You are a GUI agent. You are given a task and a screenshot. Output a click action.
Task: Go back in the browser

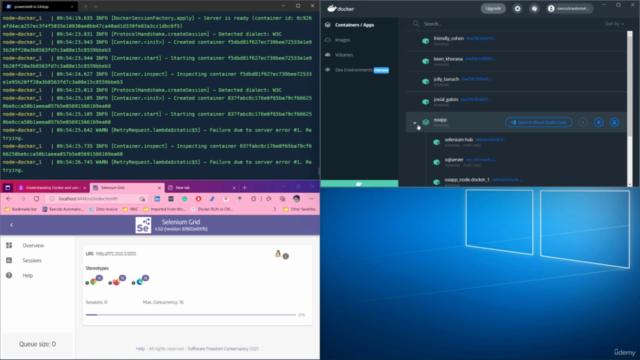9,199
